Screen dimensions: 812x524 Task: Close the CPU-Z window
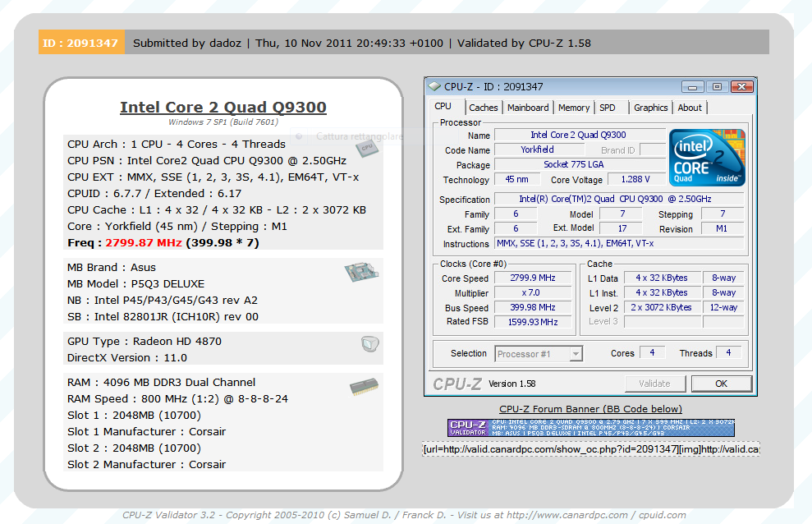(741, 87)
